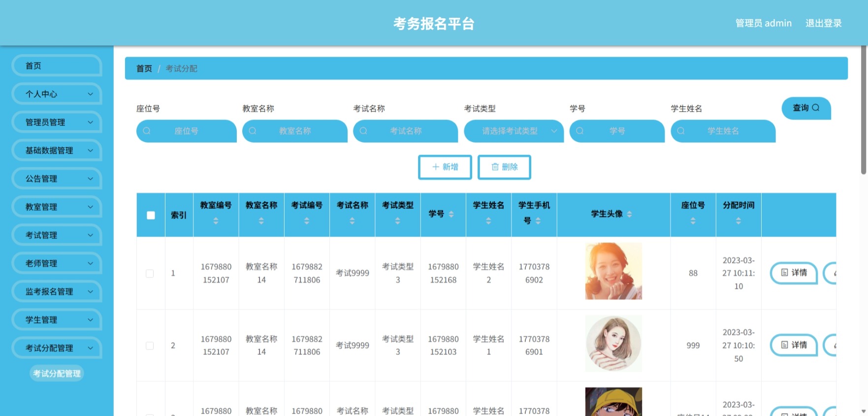Focus the 教室名称 search input
This screenshot has width=868, height=416.
click(294, 131)
